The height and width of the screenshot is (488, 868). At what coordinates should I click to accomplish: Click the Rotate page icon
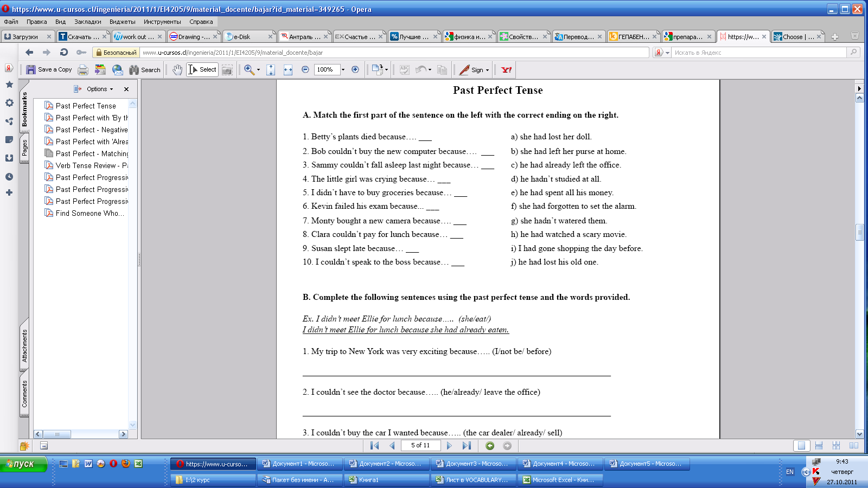(378, 69)
